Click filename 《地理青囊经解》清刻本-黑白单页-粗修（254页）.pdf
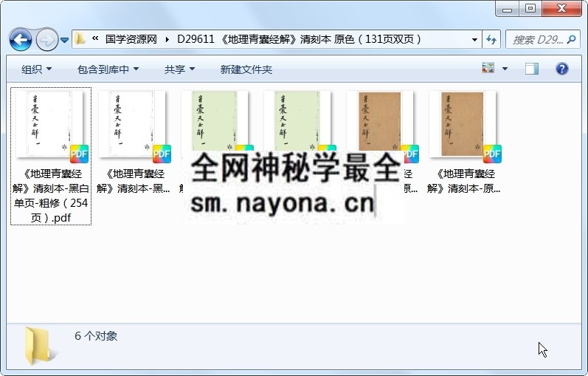This screenshot has height=376, width=588. pyautogui.click(x=51, y=195)
